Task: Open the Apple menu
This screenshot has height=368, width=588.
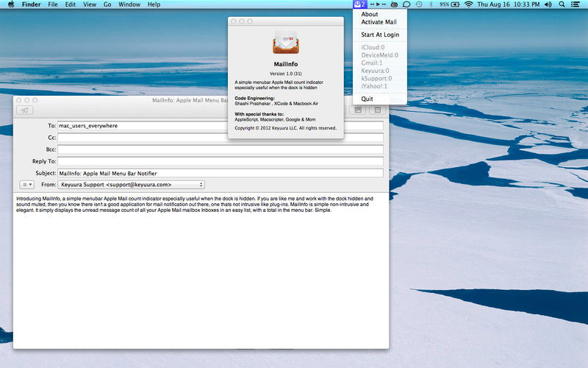Action: (11, 4)
